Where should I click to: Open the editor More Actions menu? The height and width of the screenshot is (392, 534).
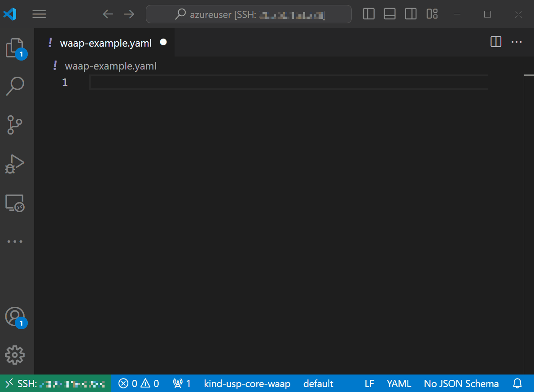tap(517, 42)
